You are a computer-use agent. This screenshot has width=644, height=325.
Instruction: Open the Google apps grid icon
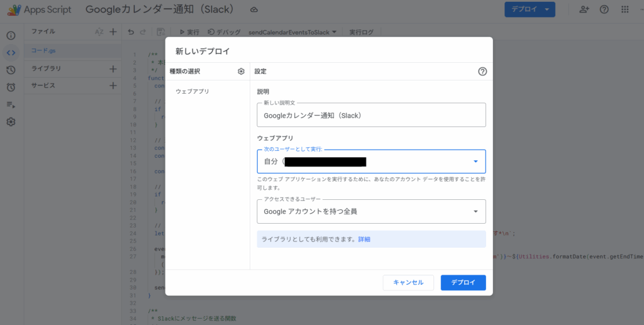coord(625,9)
